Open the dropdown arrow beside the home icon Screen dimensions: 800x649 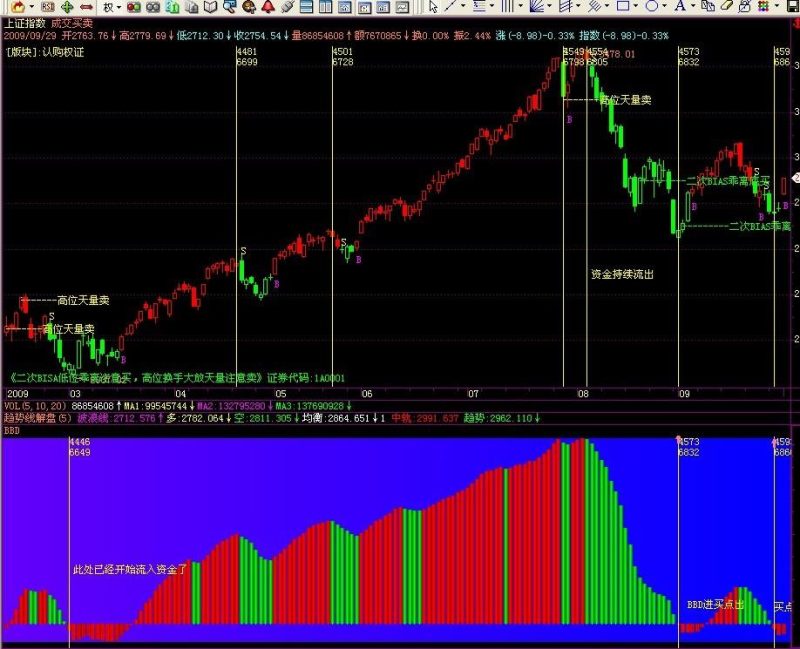[x=32, y=7]
